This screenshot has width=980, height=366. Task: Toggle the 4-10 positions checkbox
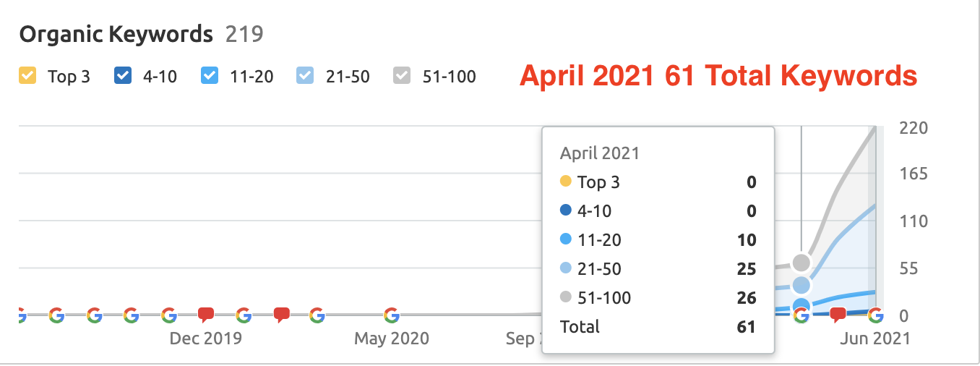(x=123, y=75)
